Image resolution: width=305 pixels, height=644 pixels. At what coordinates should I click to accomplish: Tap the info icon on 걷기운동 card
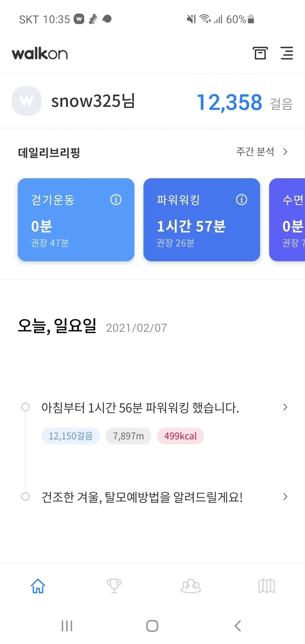coord(116,200)
